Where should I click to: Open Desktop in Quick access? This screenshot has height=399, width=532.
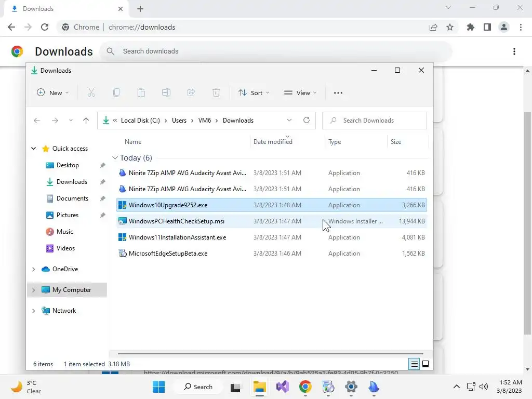coord(68,165)
